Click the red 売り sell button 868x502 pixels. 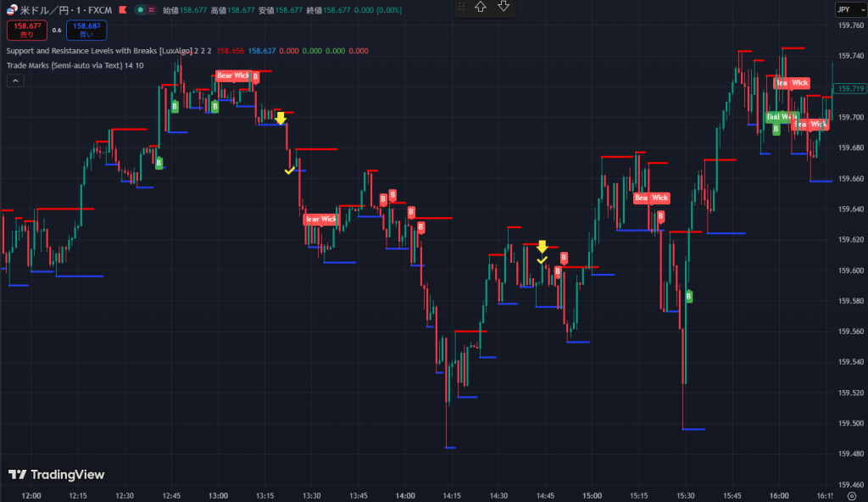pos(25,31)
